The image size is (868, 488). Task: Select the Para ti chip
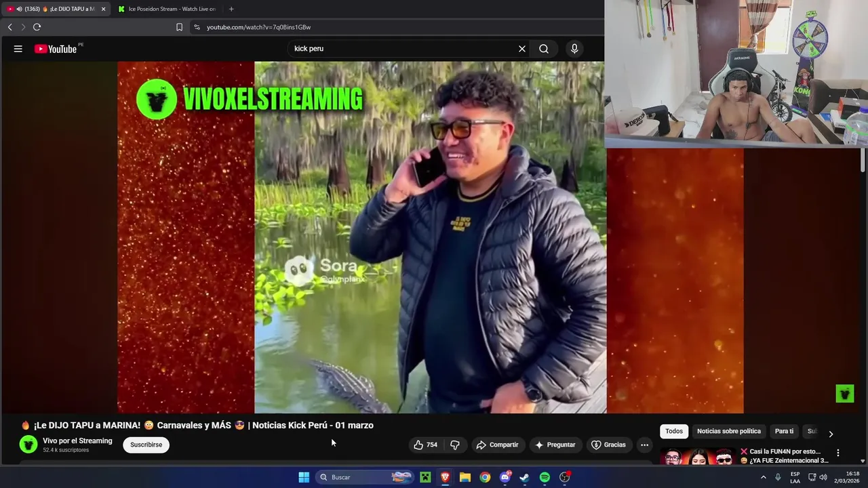coord(784,431)
